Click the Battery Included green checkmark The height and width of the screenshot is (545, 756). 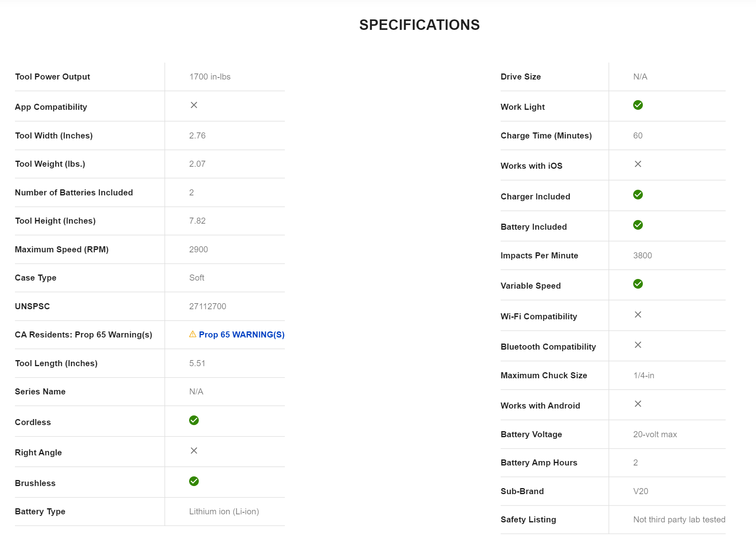(x=638, y=225)
